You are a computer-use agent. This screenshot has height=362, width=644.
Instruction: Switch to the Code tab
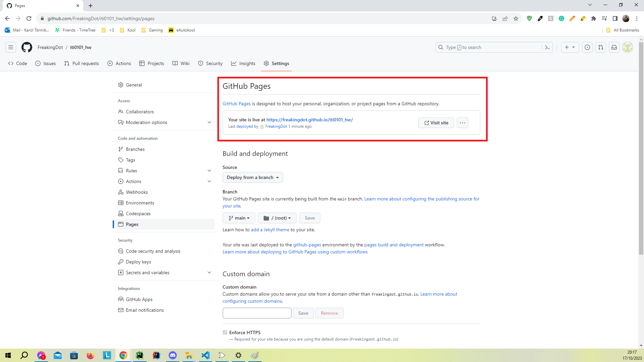coord(17,63)
